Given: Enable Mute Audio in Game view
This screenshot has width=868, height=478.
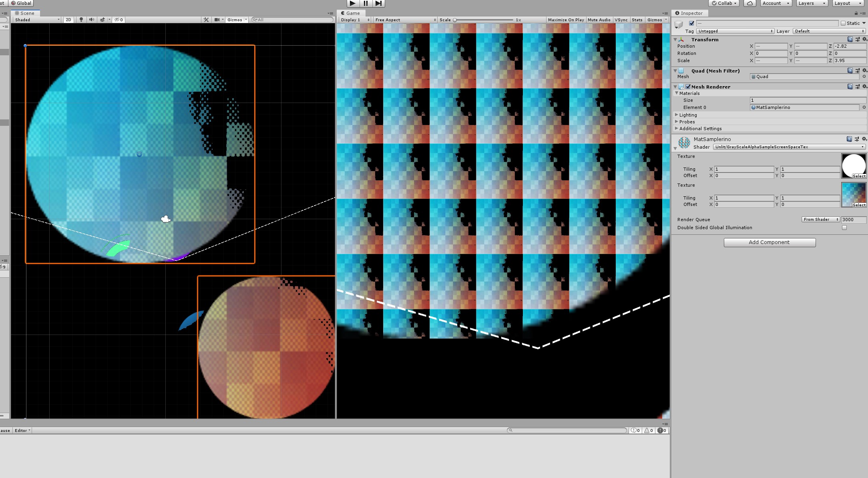Looking at the screenshot, I should point(599,19).
